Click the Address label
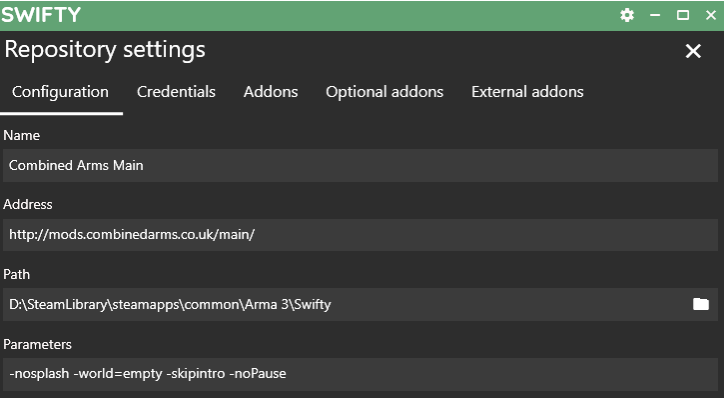This screenshot has height=398, width=724. click(28, 204)
